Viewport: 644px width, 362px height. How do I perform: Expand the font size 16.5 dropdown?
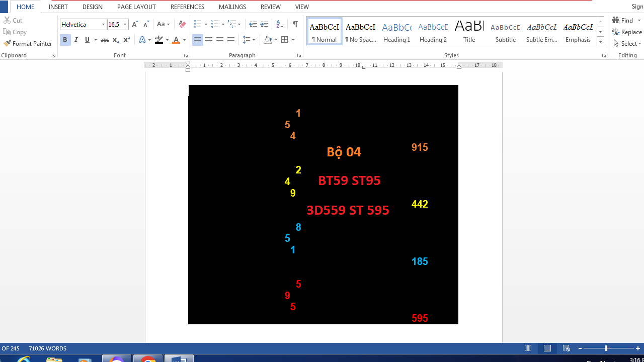coord(125,24)
